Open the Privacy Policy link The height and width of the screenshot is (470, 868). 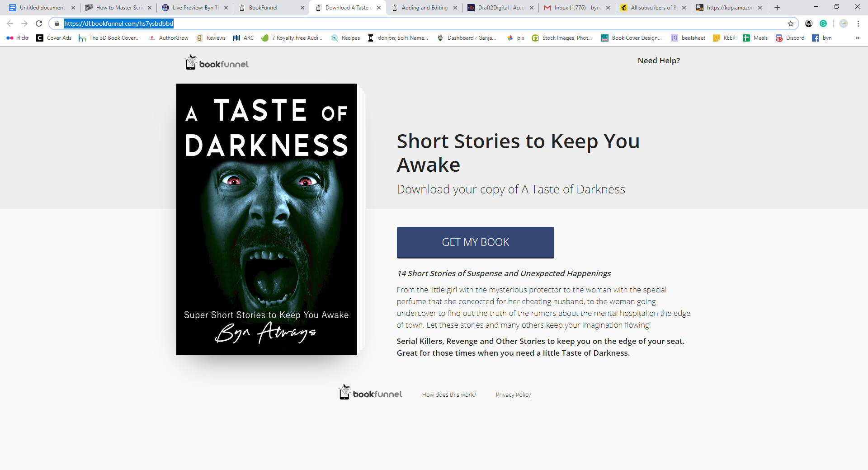[x=513, y=395]
